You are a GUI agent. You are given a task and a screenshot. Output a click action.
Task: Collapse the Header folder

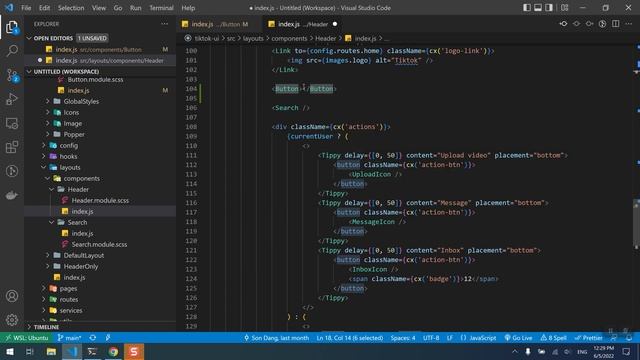click(x=78, y=189)
